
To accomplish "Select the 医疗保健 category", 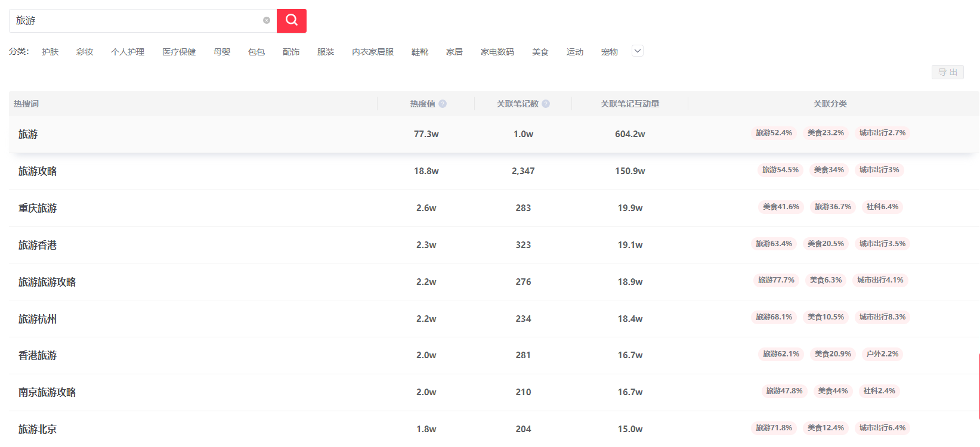I will (179, 52).
